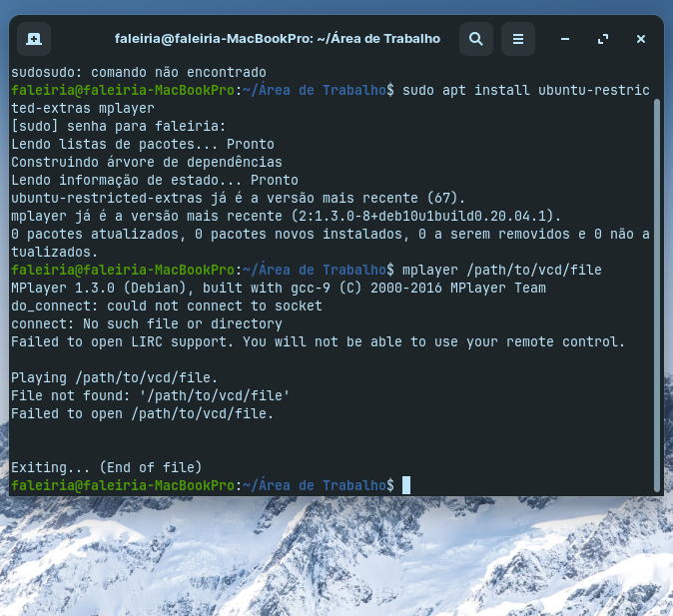This screenshot has height=616, width=673.
Task: Click the 'Failed to open LIRC support' line
Action: (319, 342)
